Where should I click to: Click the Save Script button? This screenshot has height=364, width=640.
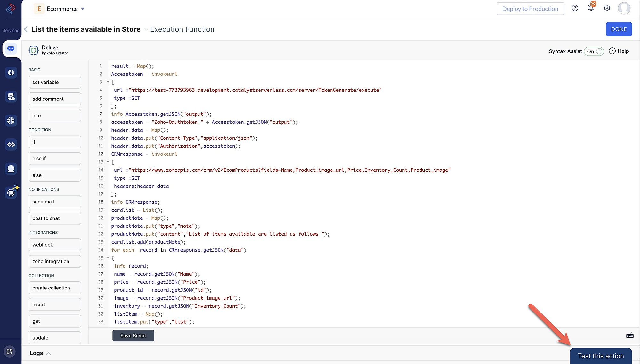click(133, 335)
